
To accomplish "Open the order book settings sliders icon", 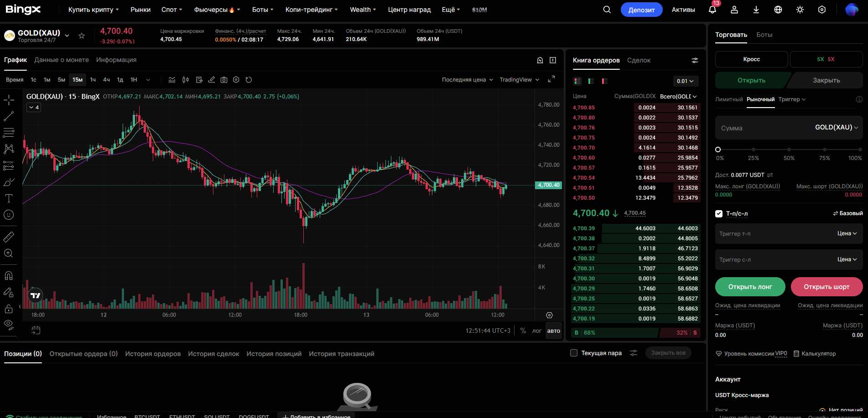I will click(x=695, y=60).
